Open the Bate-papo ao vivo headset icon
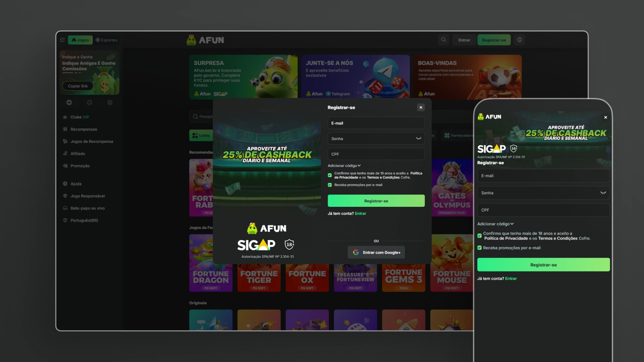 (65, 208)
